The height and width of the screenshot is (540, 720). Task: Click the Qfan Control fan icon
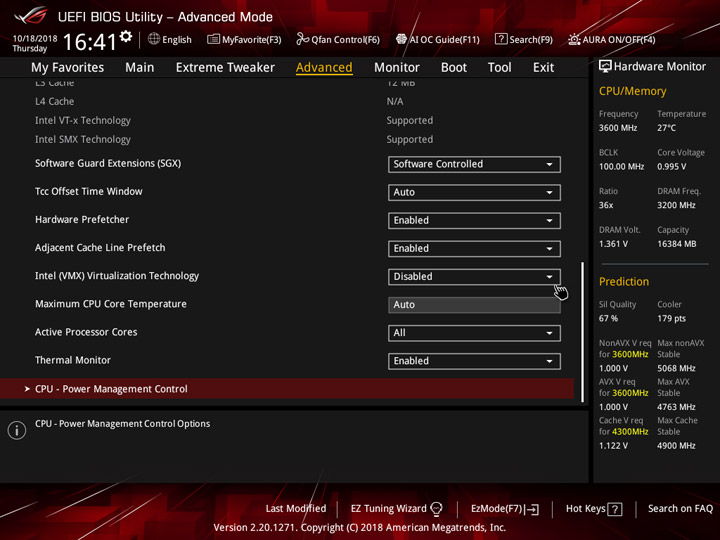coord(303,39)
